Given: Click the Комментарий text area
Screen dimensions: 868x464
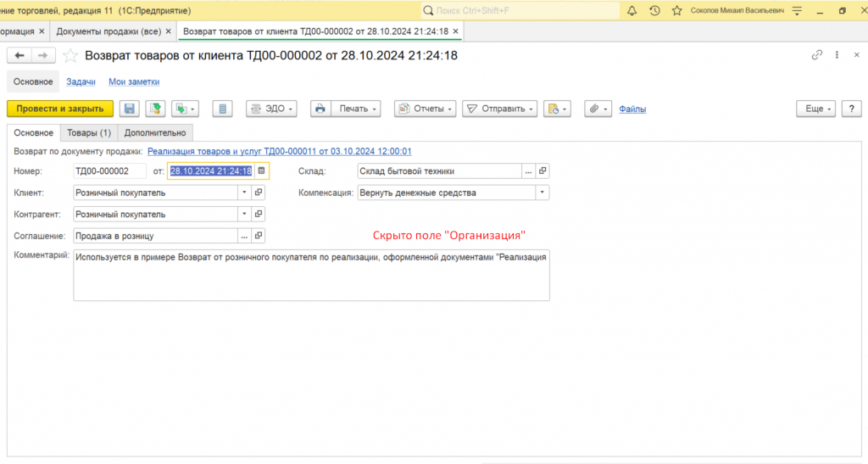Looking at the screenshot, I should point(312,275).
